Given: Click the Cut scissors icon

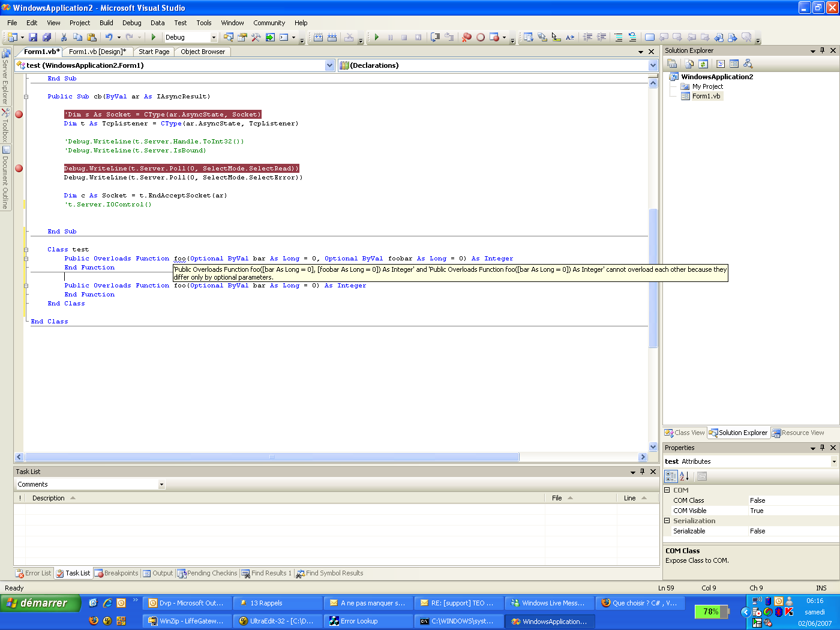Looking at the screenshot, I should click(x=64, y=37).
